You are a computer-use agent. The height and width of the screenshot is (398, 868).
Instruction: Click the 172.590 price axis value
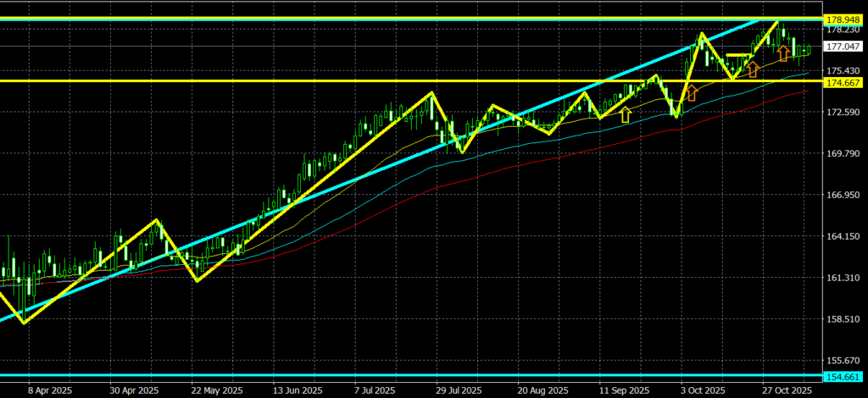pyautogui.click(x=843, y=112)
